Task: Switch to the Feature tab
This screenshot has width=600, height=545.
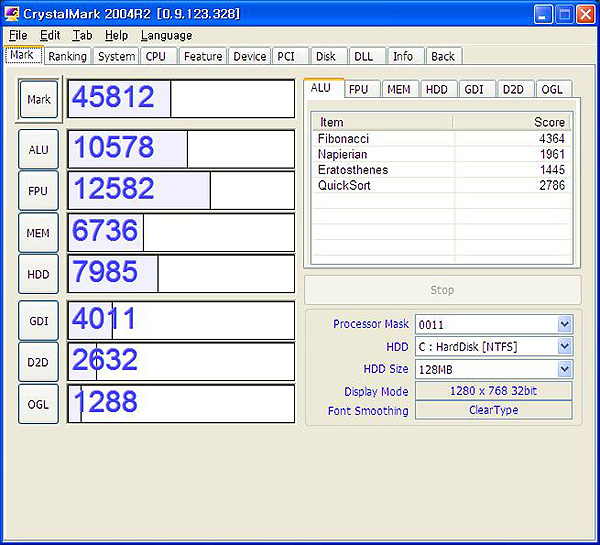Action: [203, 56]
